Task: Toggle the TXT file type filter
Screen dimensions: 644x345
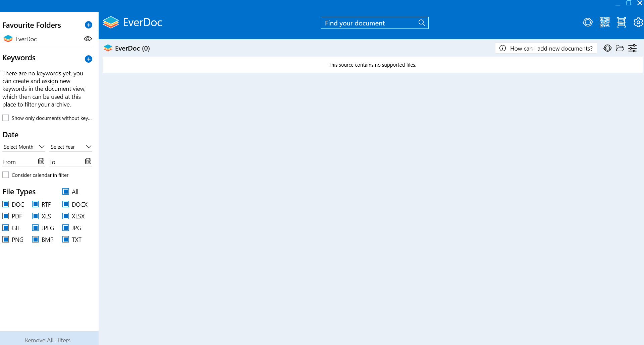Action: 66,239
